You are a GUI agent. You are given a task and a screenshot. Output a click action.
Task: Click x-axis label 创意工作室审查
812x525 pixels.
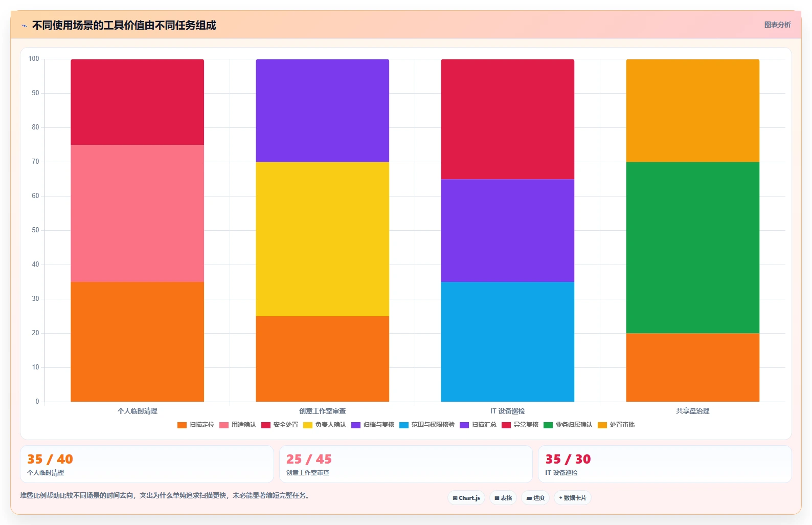coord(322,411)
